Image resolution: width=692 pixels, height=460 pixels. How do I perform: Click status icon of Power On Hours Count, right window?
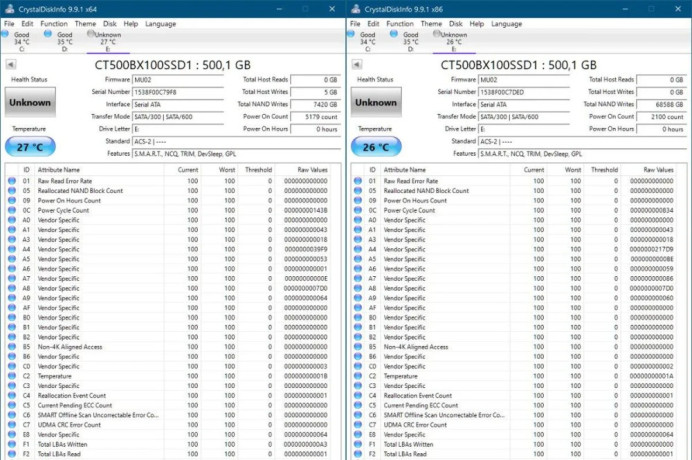[358, 200]
